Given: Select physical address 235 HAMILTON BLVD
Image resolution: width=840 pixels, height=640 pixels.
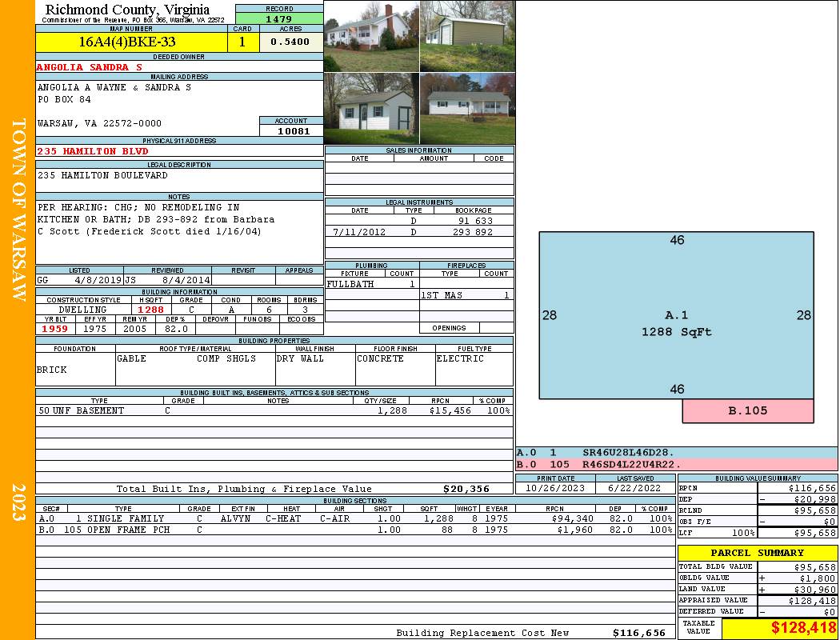Looking at the screenshot, I should pyautogui.click(x=93, y=151).
